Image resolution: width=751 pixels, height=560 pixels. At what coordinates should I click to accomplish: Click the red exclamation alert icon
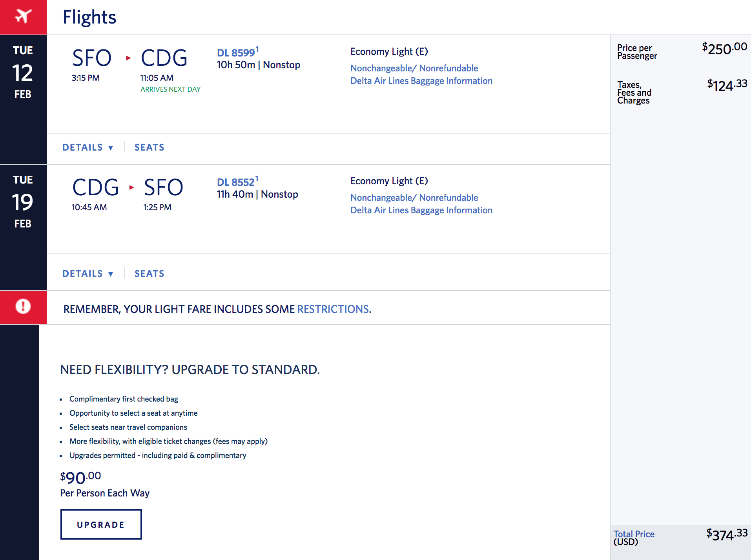click(23, 307)
